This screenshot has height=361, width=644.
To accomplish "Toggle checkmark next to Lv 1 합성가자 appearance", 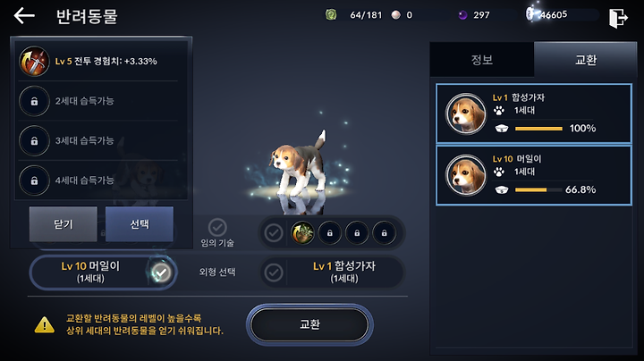I will (274, 273).
